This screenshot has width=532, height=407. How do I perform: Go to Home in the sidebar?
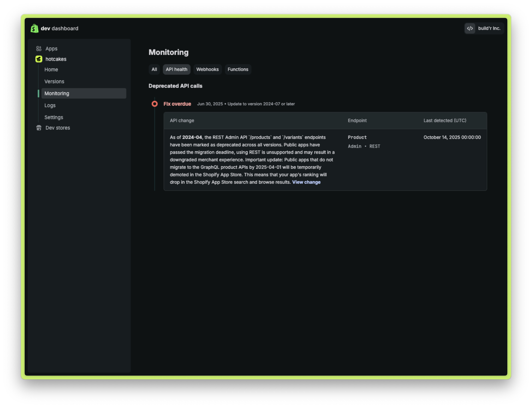51,70
